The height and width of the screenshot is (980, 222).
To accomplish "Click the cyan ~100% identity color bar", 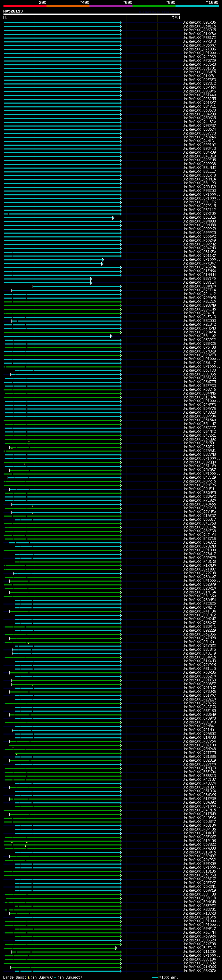I will click(197, 6).
